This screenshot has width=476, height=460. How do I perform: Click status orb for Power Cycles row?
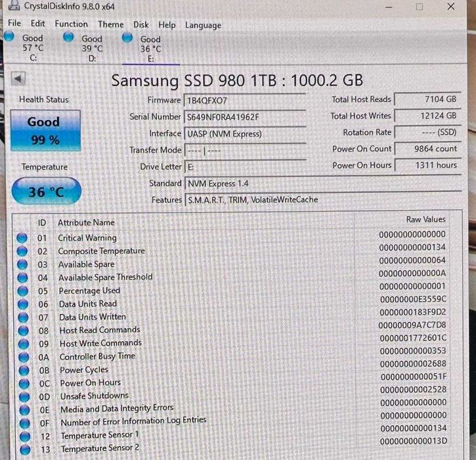pyautogui.click(x=24, y=371)
